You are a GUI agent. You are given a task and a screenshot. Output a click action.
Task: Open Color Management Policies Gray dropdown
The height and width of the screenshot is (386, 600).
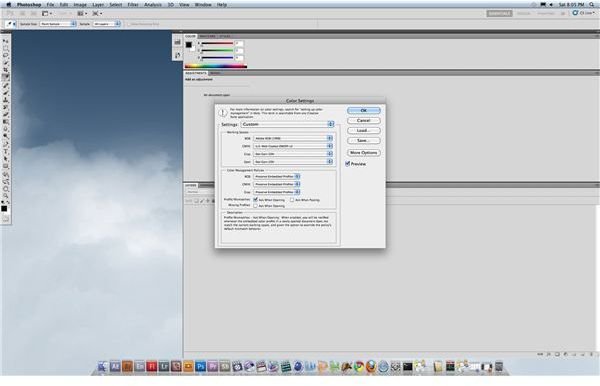click(277, 192)
